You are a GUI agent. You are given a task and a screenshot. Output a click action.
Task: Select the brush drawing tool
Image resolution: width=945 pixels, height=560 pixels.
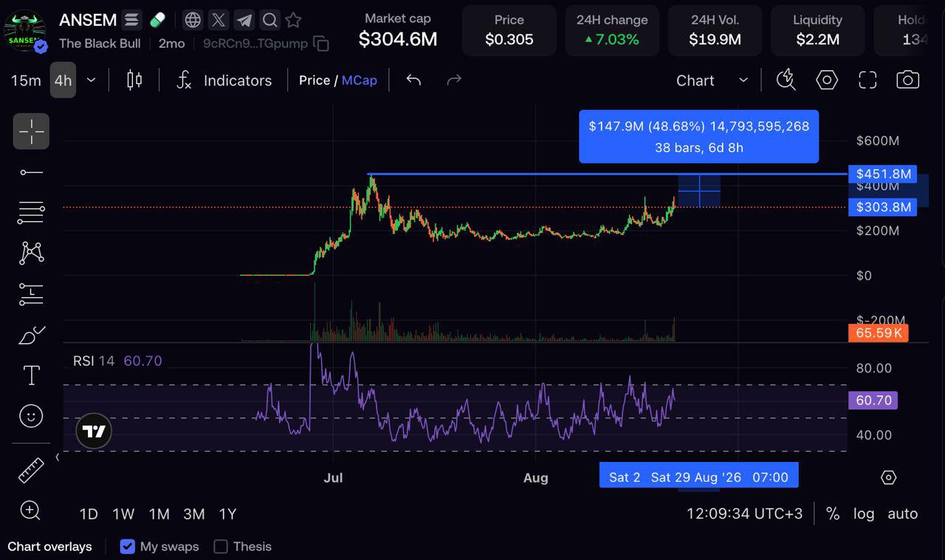(31, 335)
